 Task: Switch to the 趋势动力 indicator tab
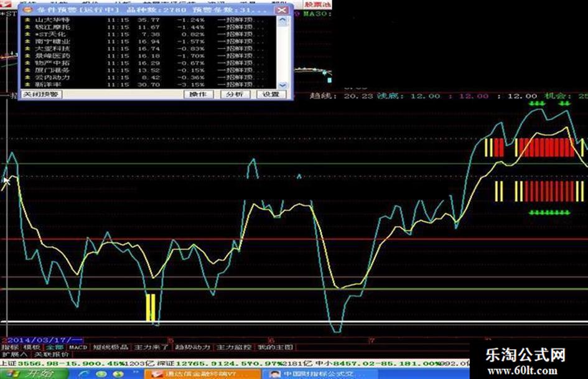click(193, 347)
